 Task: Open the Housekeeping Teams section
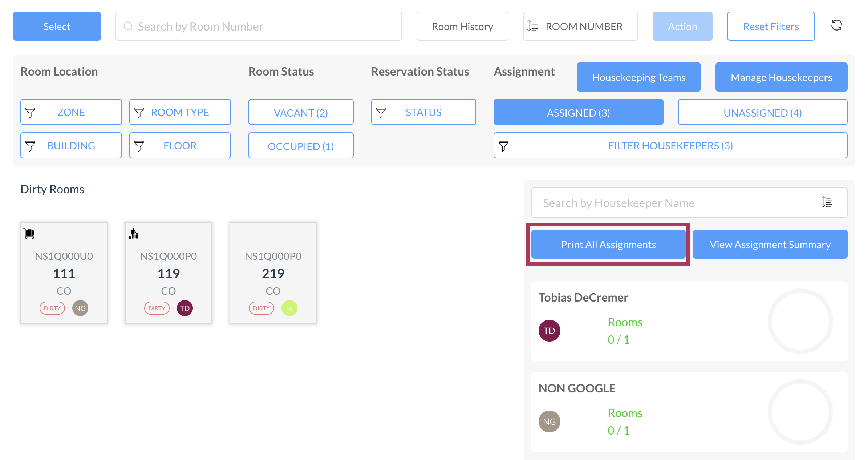tap(638, 77)
